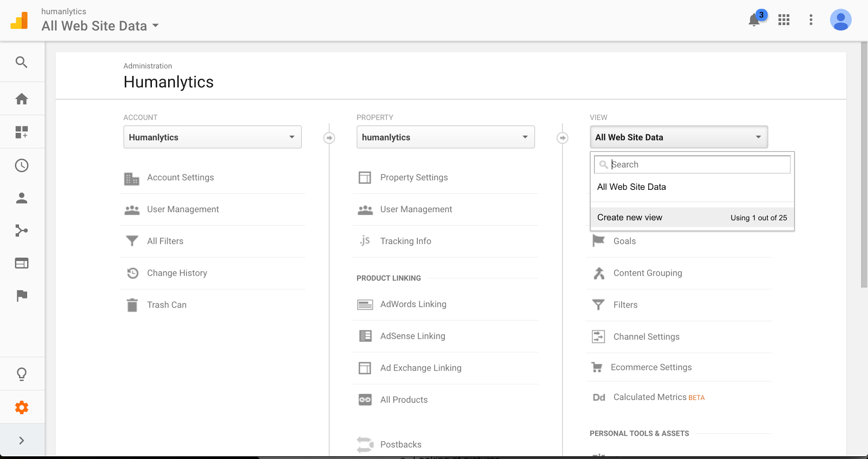Click the Channel Settings icon

(x=598, y=336)
